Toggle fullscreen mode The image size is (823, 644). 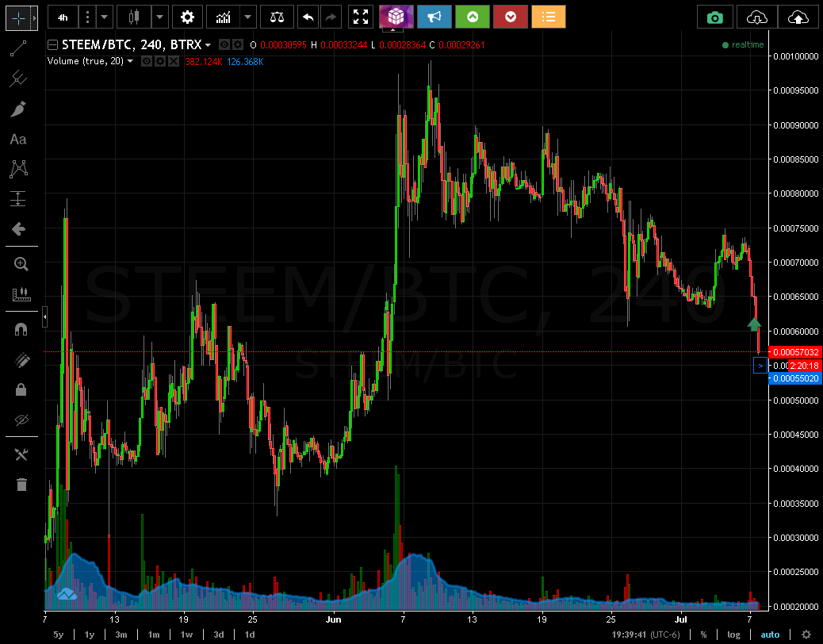361,17
